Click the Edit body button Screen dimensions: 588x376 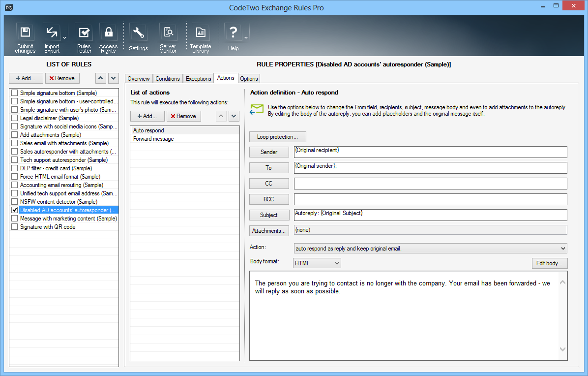(x=550, y=263)
